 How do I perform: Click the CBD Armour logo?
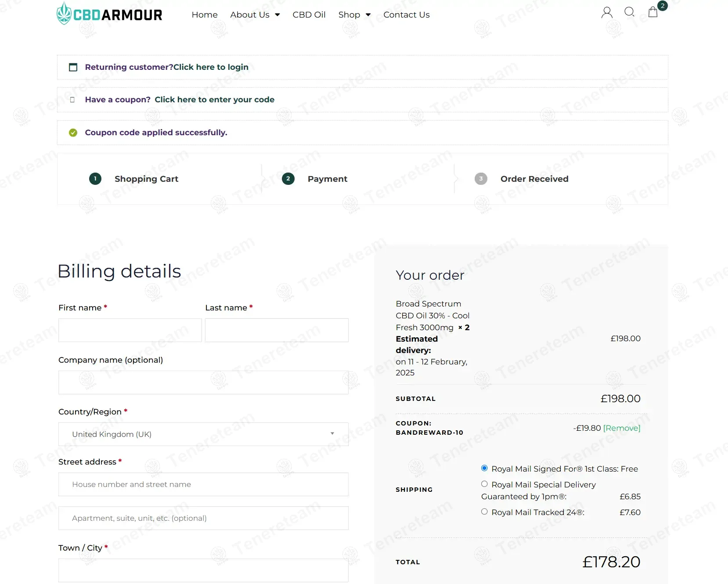tap(109, 14)
